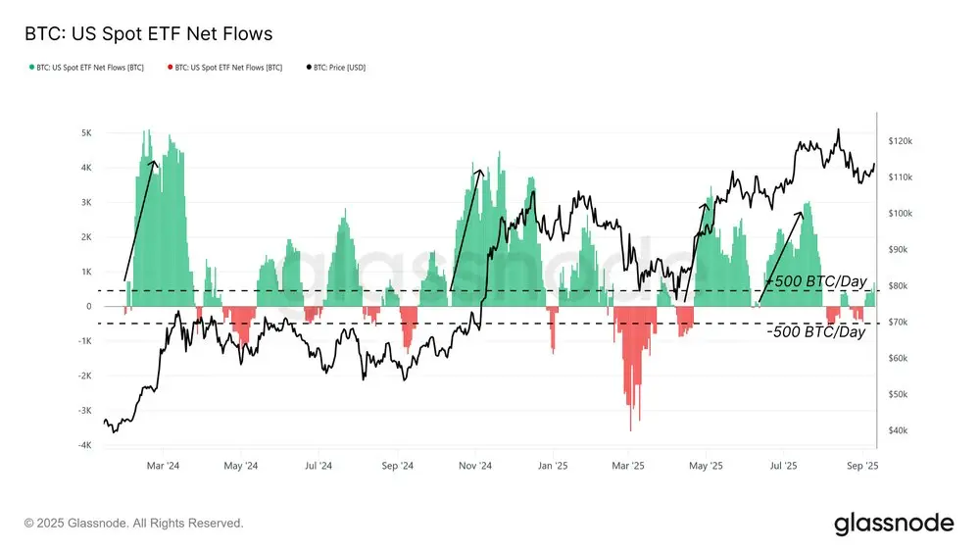Click the Jan '25 axis marker
Viewport: 980px width, 552px height.
553,466
